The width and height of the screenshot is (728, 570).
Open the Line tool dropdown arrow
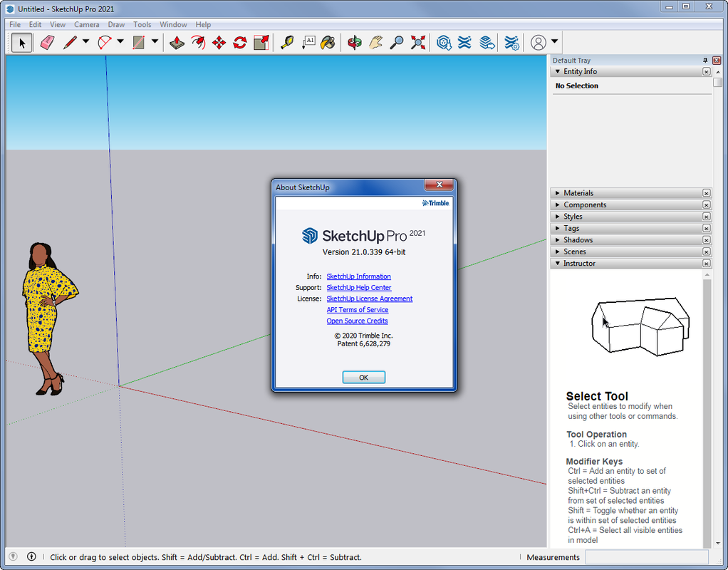(x=86, y=42)
